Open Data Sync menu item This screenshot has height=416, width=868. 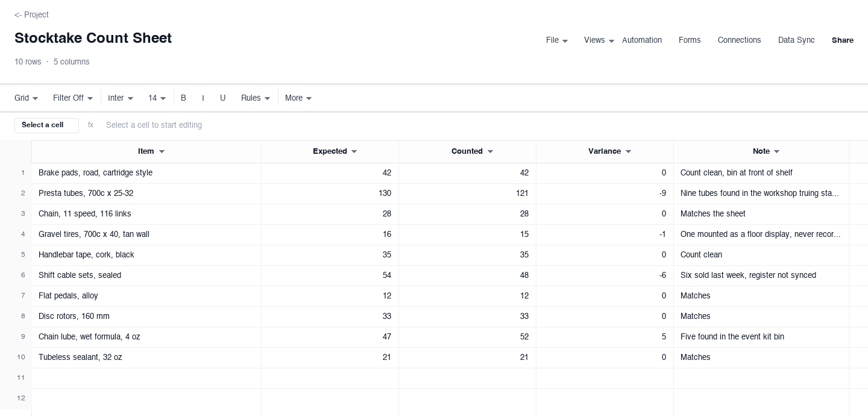point(796,40)
